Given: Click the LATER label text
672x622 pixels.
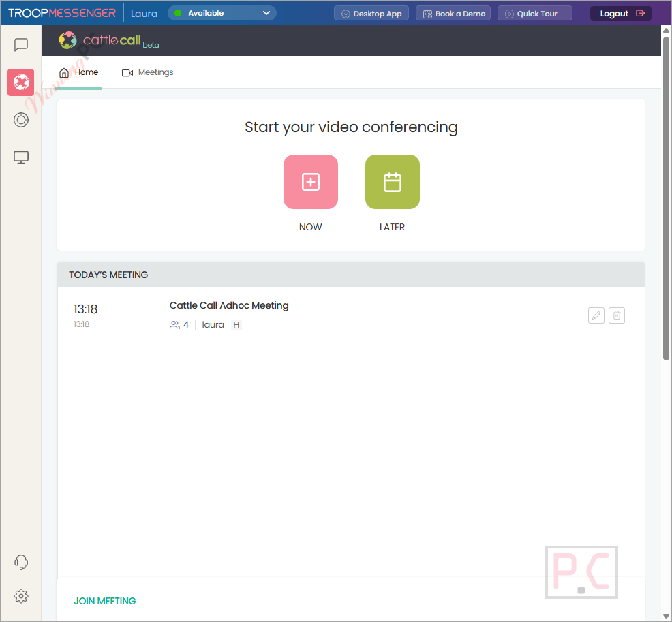Looking at the screenshot, I should pyautogui.click(x=392, y=227).
